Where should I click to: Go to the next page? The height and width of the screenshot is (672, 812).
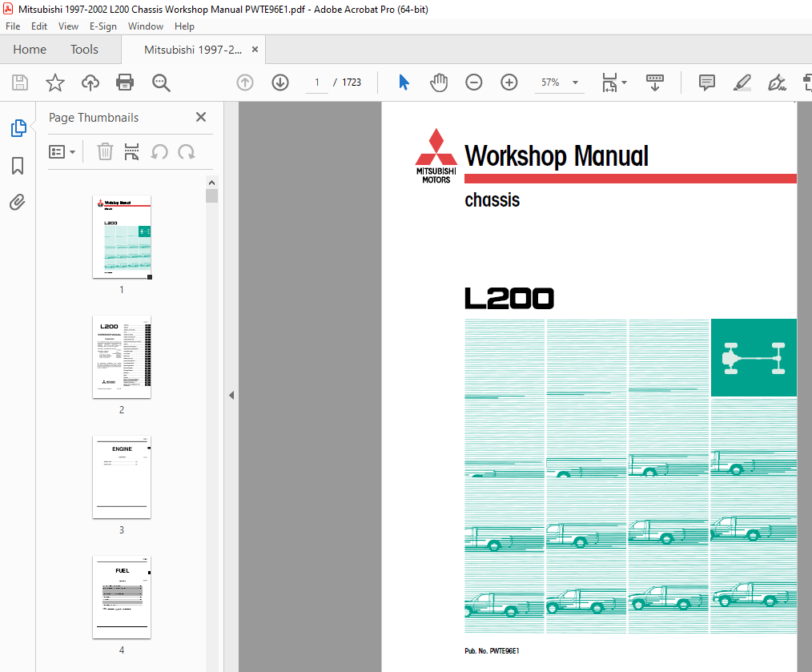click(x=280, y=82)
